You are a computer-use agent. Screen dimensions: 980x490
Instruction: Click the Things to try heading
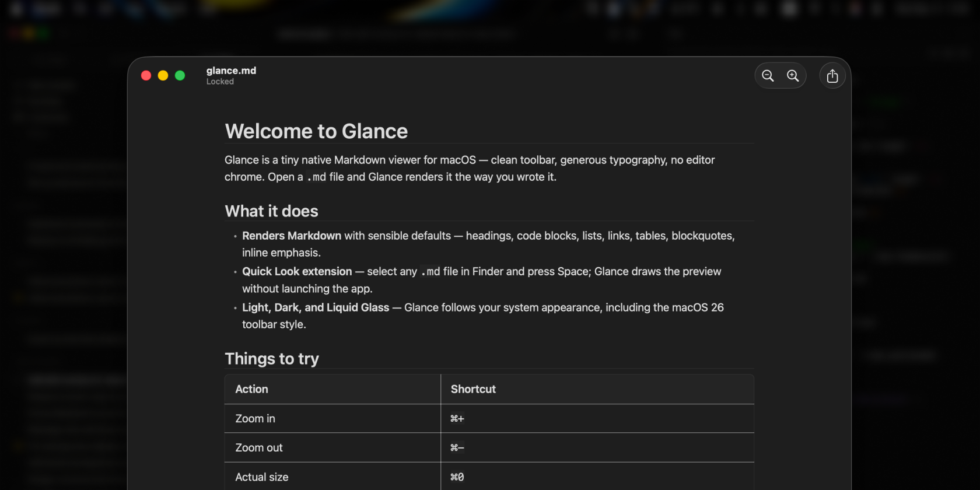point(272,359)
